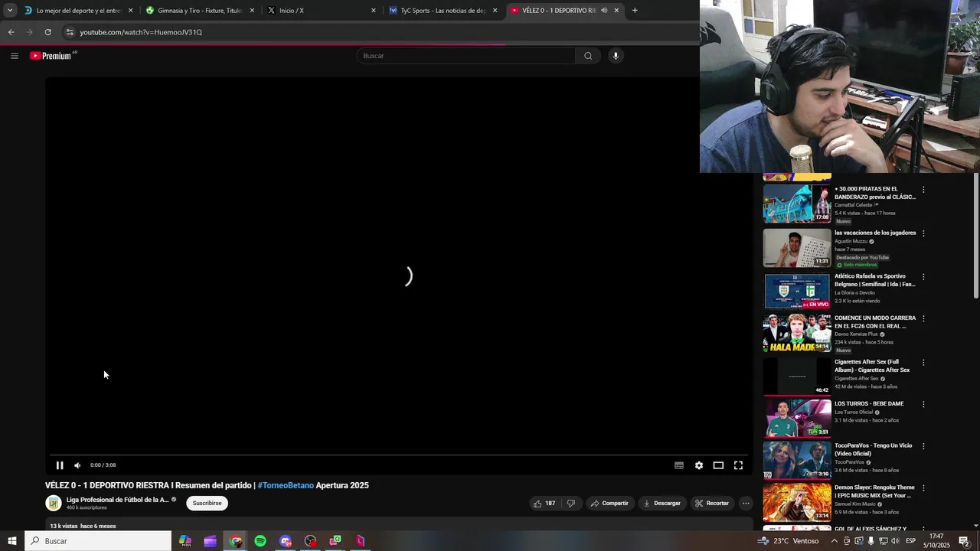The width and height of the screenshot is (980, 551).
Task: Switch to Gimnasia y Tiro Fixture tab
Action: [199, 11]
